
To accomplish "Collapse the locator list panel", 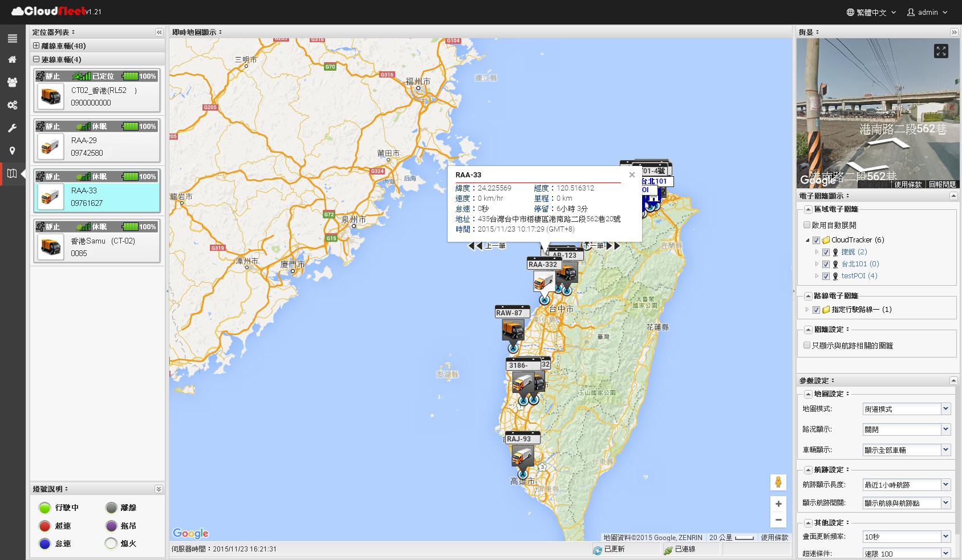I will pyautogui.click(x=159, y=33).
